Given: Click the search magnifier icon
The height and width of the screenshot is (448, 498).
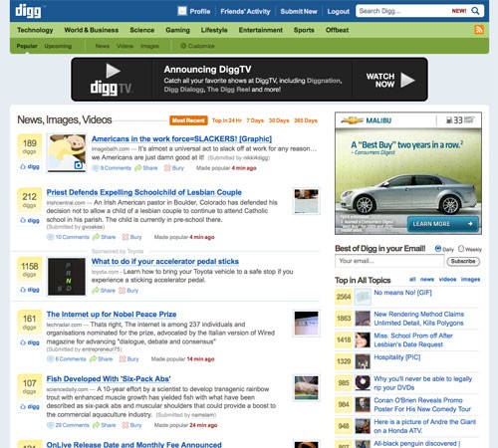Looking at the screenshot, I should coord(475,11).
